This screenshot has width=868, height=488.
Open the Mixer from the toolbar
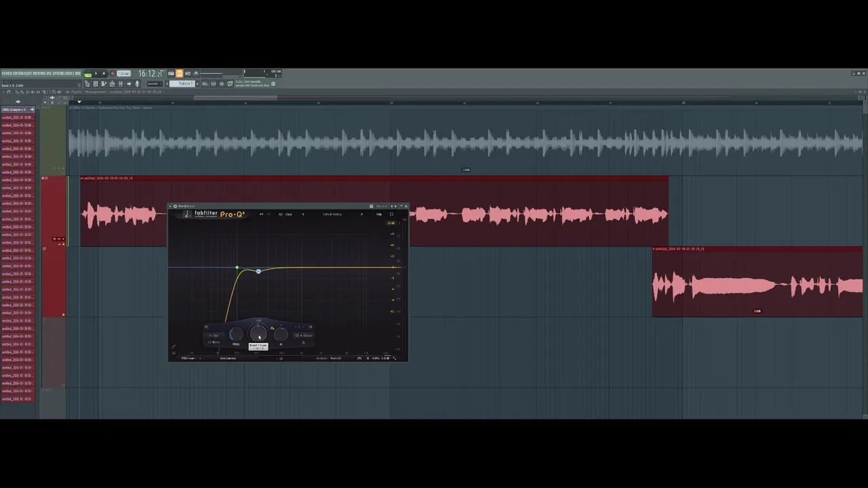(120, 84)
